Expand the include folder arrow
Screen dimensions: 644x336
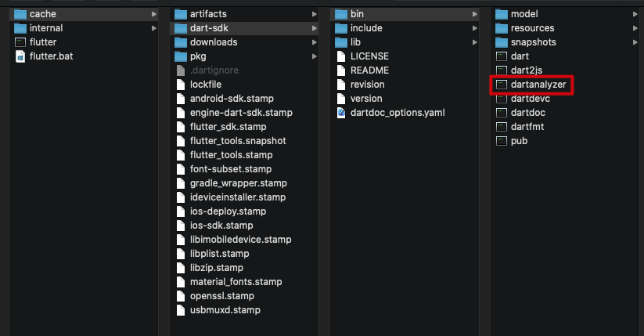(475, 28)
